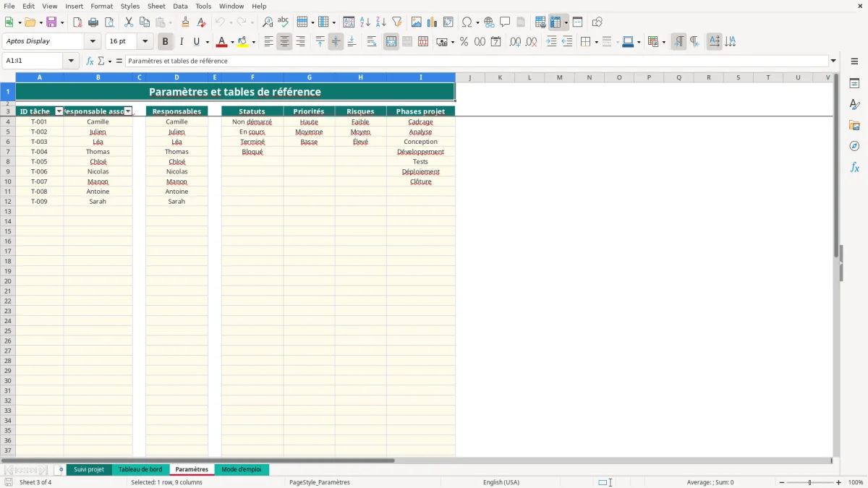Activate the Clone Formatting paintbrush

click(x=186, y=22)
